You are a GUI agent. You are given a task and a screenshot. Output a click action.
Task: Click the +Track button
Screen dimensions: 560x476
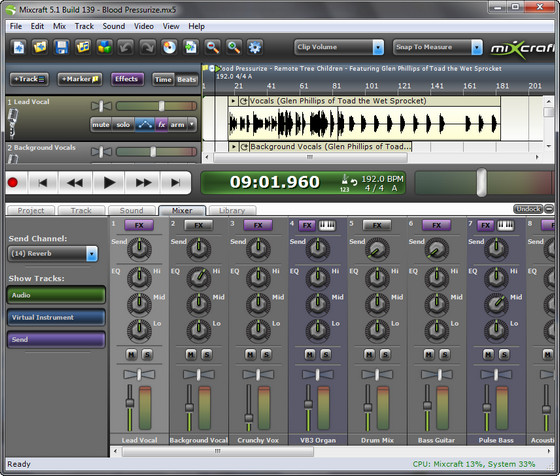[29, 79]
